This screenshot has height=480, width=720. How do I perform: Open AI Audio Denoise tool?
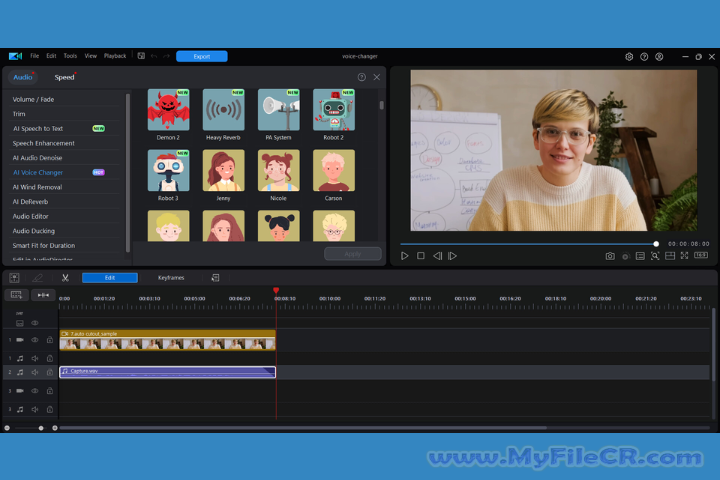(x=64, y=158)
